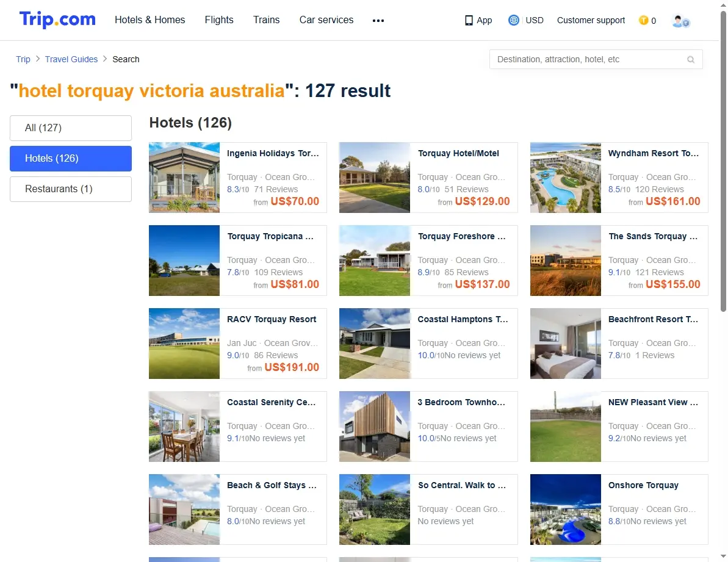
Task: Click Beachfront Resort T... title
Action: (x=654, y=319)
